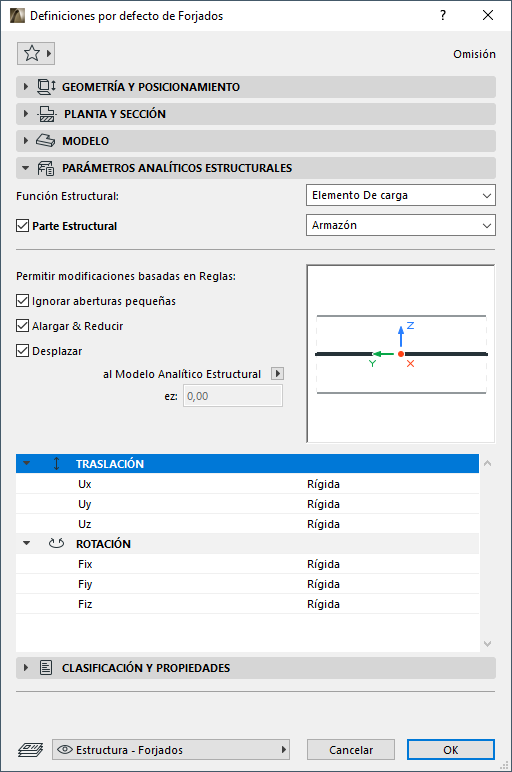This screenshot has height=772, width=512.
Task: Open the help question mark button
Action: coord(443,15)
